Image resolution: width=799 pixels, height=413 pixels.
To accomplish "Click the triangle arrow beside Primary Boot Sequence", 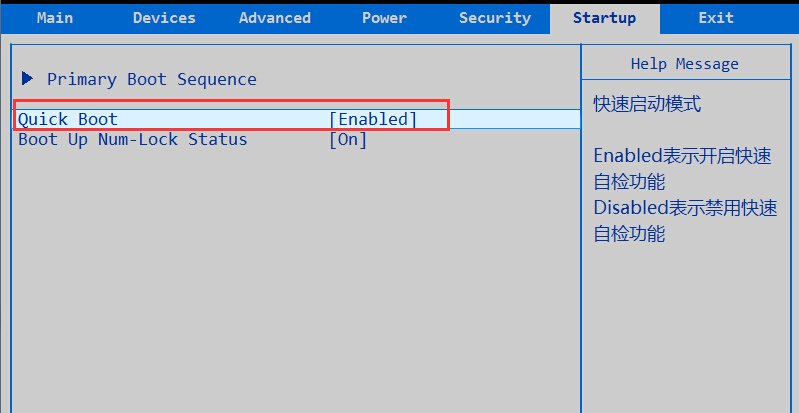I will 28,78.
